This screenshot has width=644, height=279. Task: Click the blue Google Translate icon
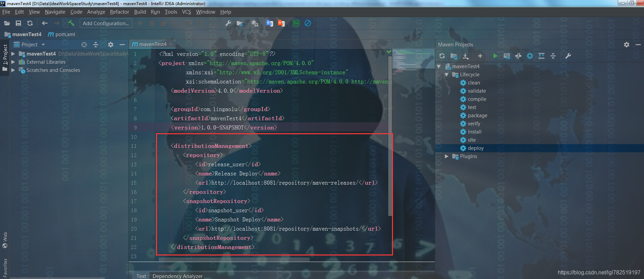tap(269, 23)
